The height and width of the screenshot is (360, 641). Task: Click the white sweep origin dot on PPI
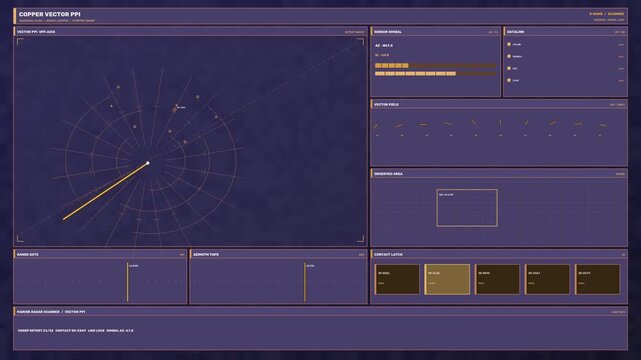[148, 163]
